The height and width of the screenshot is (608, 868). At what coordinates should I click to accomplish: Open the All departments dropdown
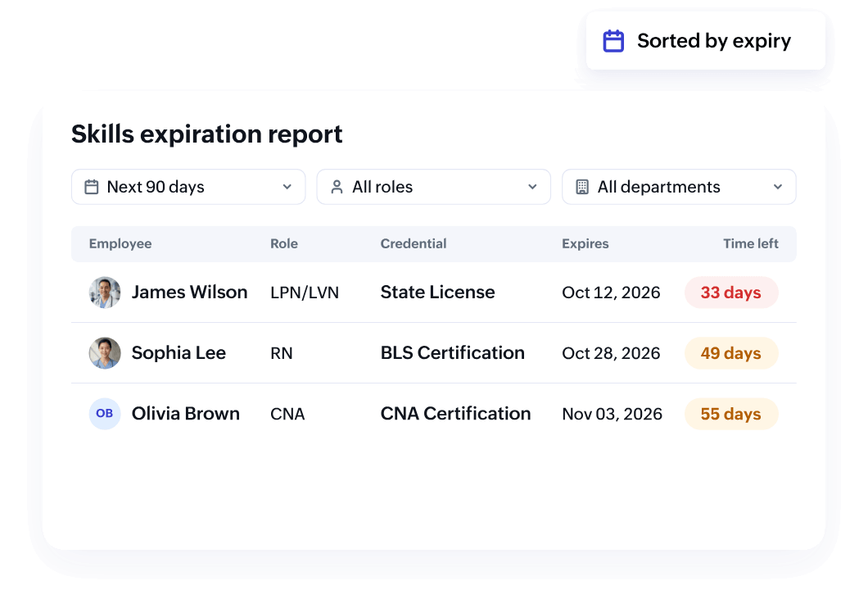[679, 187]
